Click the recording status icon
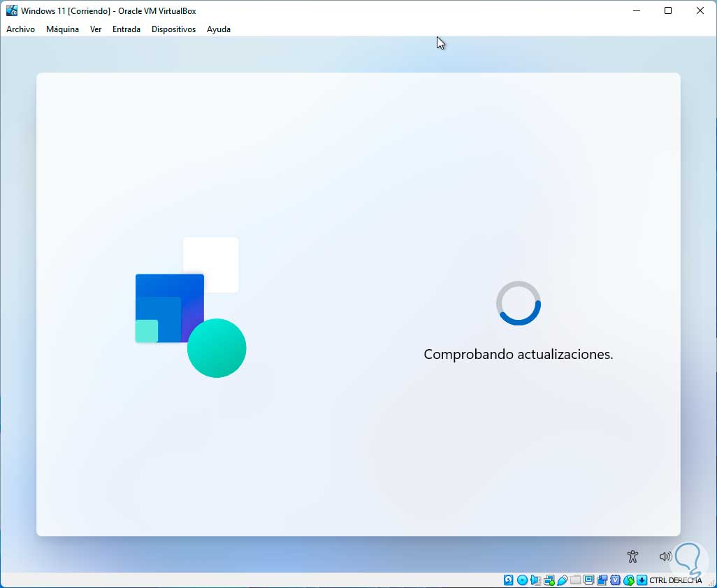The height and width of the screenshot is (588, 717). tap(602, 580)
